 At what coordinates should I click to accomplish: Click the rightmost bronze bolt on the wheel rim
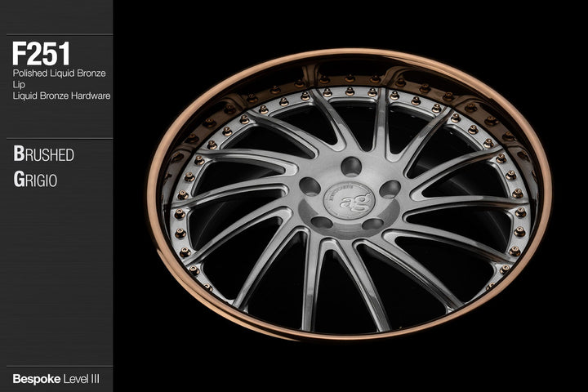520,212
